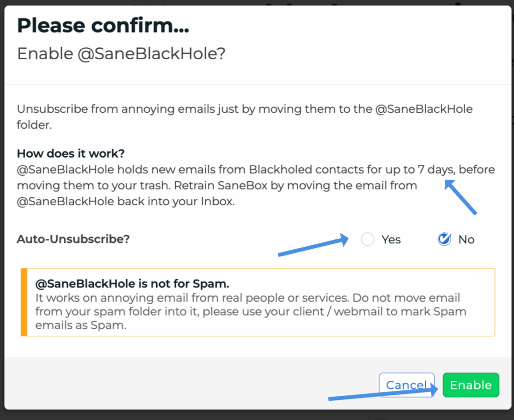
Task: Click the 'No' text label
Action: (x=466, y=240)
